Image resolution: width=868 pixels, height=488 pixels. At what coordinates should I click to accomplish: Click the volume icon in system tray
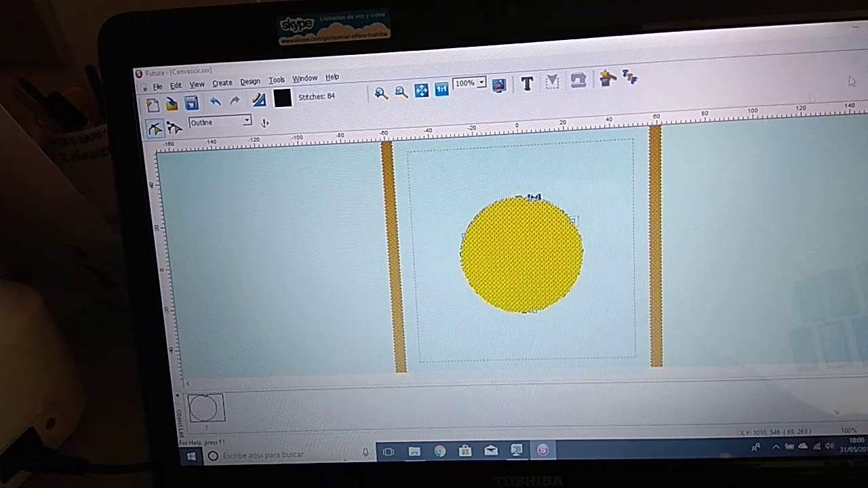[829, 445]
